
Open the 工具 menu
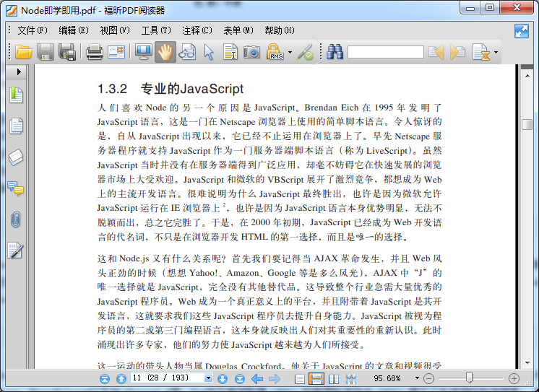point(156,30)
